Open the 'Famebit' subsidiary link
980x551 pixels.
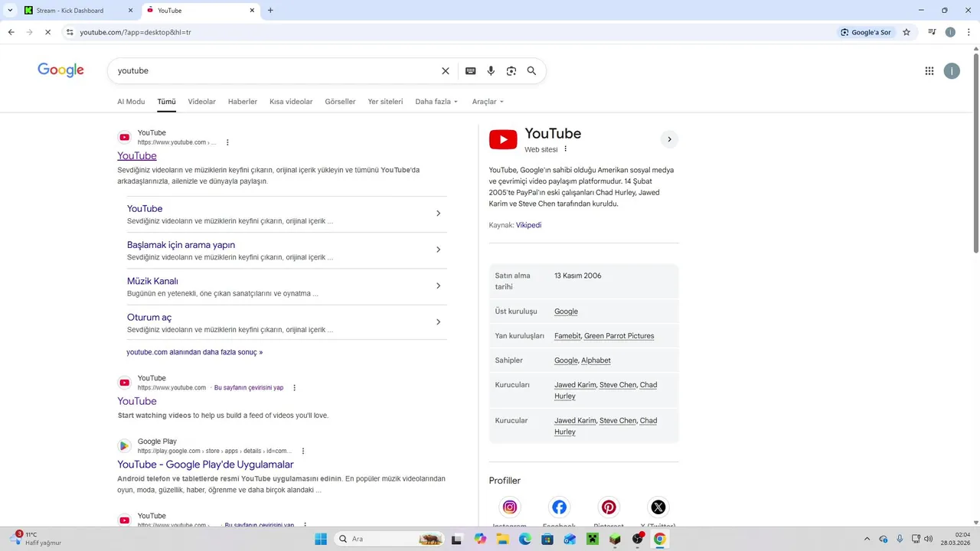coord(567,336)
